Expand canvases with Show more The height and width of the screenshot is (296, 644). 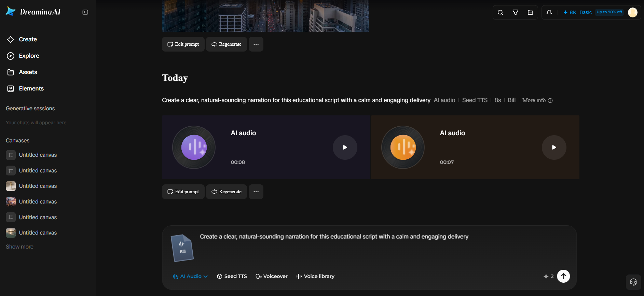tap(19, 247)
